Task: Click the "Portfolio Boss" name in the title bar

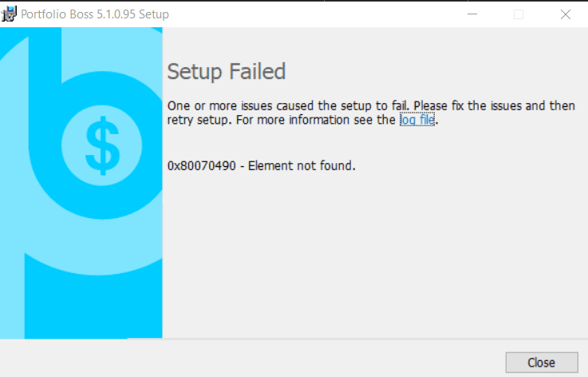Action: tap(57, 14)
